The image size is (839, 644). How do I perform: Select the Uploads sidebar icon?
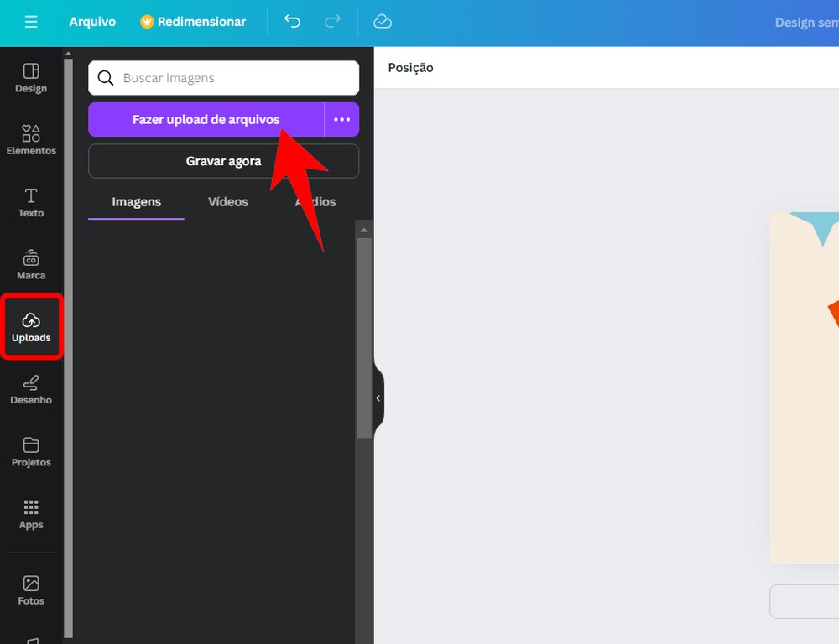coord(31,326)
